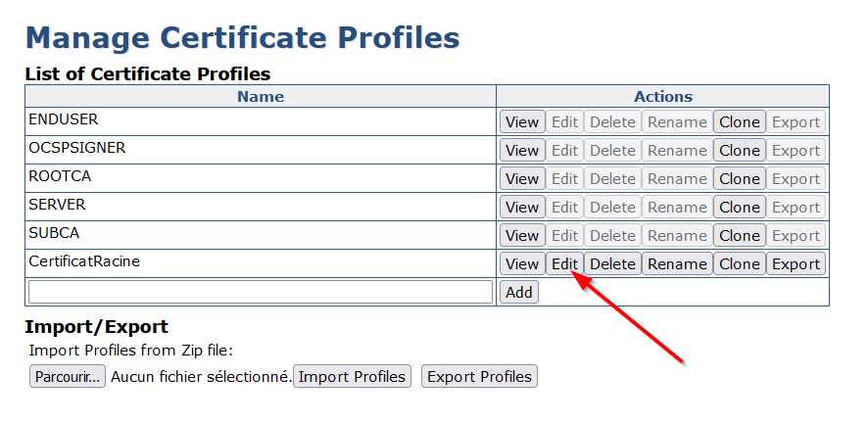Image resolution: width=868 pixels, height=424 pixels.
Task: View the SUBCA profile
Action: click(x=522, y=236)
